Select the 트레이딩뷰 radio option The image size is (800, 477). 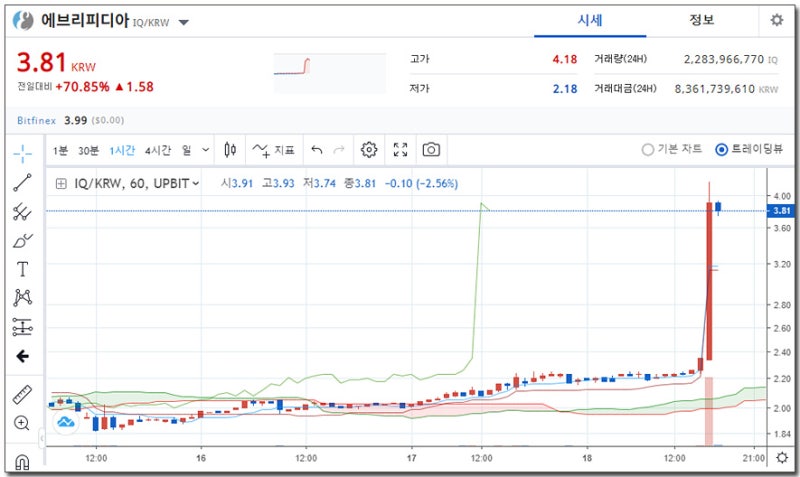pyautogui.click(x=749, y=149)
